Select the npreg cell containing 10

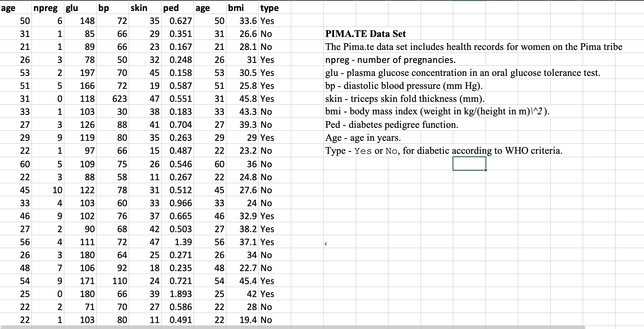pos(57,190)
